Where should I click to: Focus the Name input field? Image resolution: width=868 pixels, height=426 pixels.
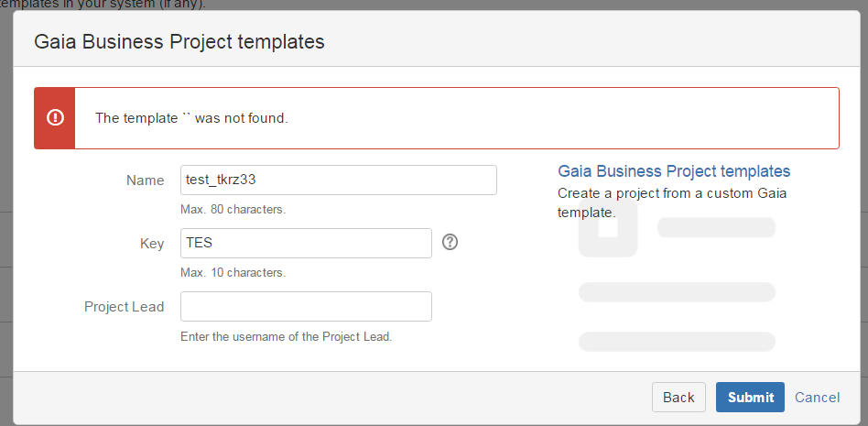coord(338,180)
